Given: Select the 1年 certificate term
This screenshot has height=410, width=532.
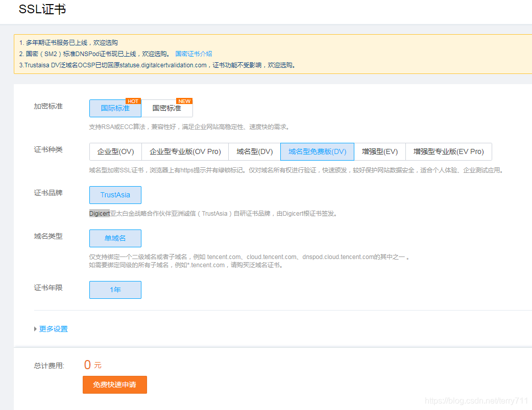Looking at the screenshot, I should 115,290.
